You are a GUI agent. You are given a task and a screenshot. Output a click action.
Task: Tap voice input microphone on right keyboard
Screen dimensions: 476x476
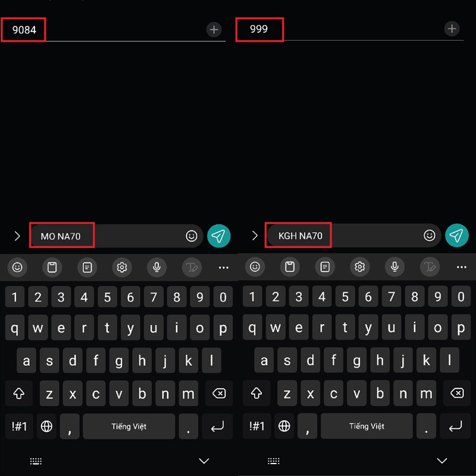pos(394,267)
